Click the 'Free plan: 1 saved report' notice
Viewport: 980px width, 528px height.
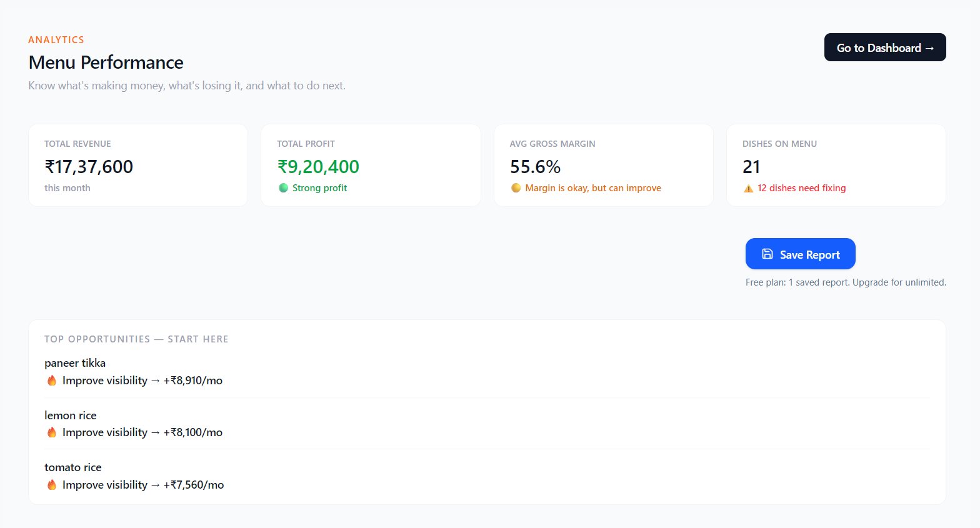(846, 282)
